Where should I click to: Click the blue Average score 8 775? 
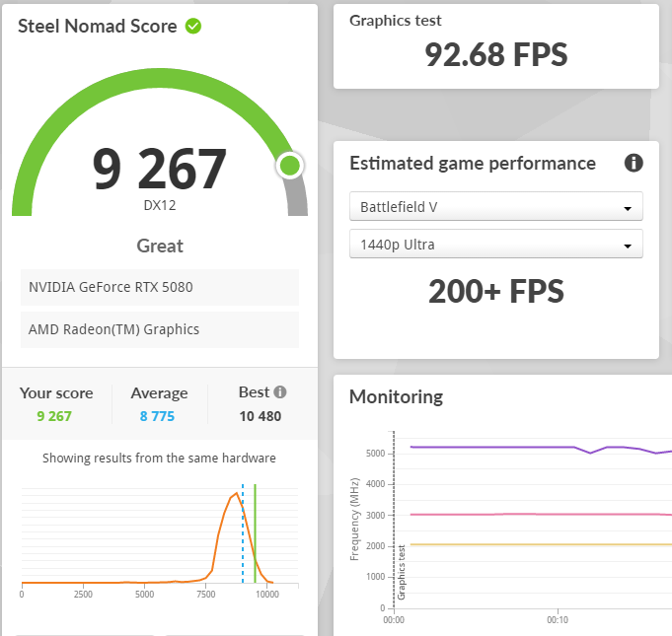[x=157, y=416]
